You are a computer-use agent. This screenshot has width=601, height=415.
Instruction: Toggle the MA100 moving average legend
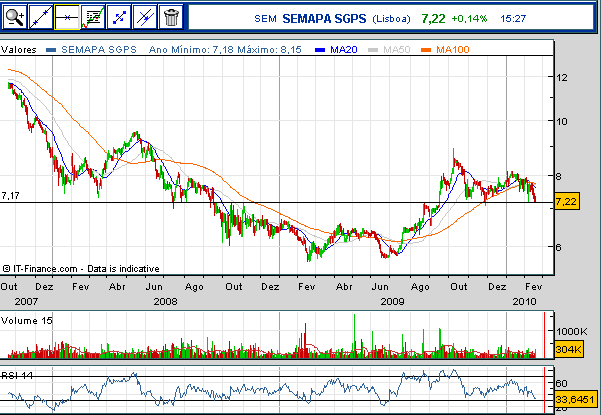pos(445,49)
